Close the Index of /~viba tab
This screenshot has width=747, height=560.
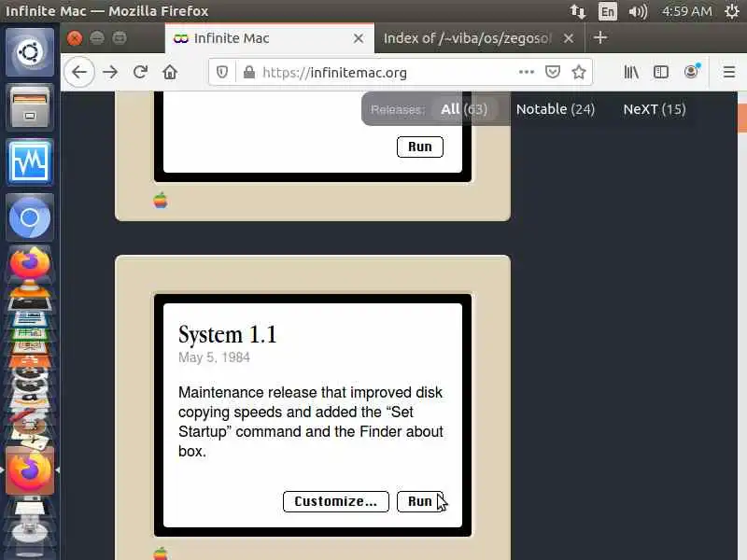coord(569,38)
